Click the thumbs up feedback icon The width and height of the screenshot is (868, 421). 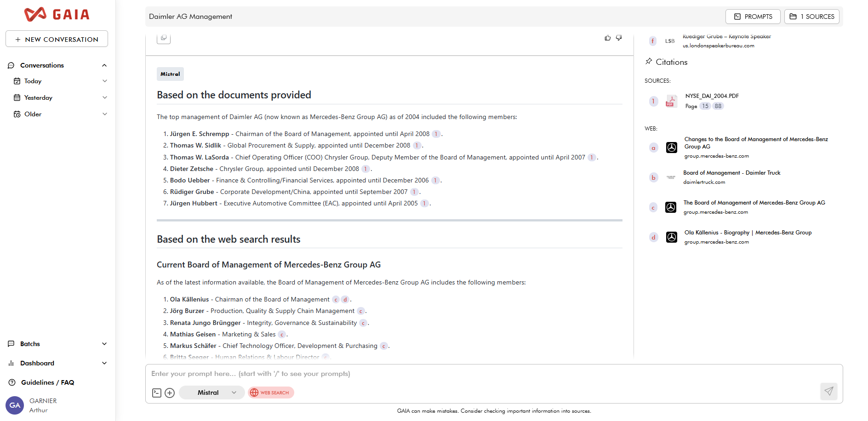click(607, 38)
